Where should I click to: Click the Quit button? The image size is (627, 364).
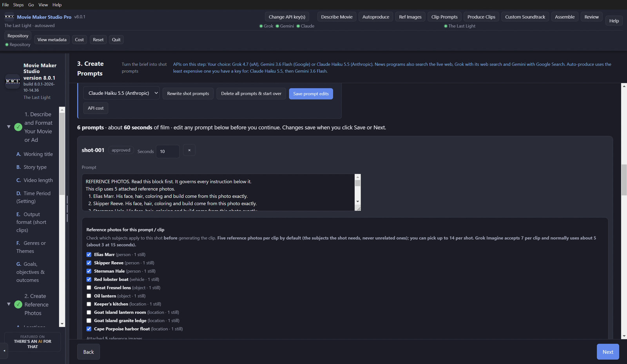[116, 40]
